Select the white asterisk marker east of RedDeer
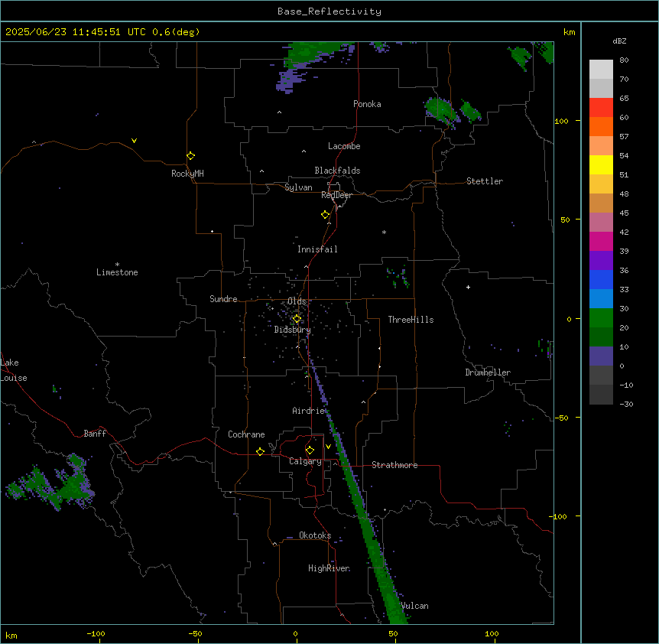The width and height of the screenshot is (659, 644). [384, 232]
